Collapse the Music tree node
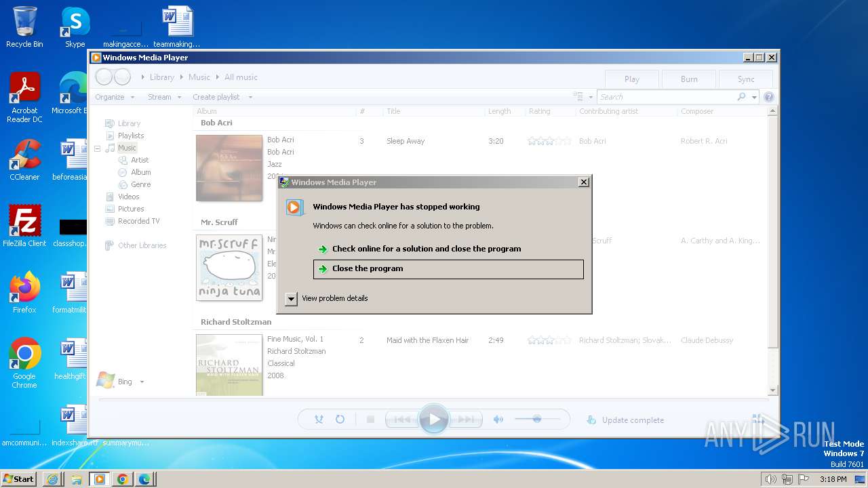This screenshot has height=488, width=868. (x=97, y=148)
